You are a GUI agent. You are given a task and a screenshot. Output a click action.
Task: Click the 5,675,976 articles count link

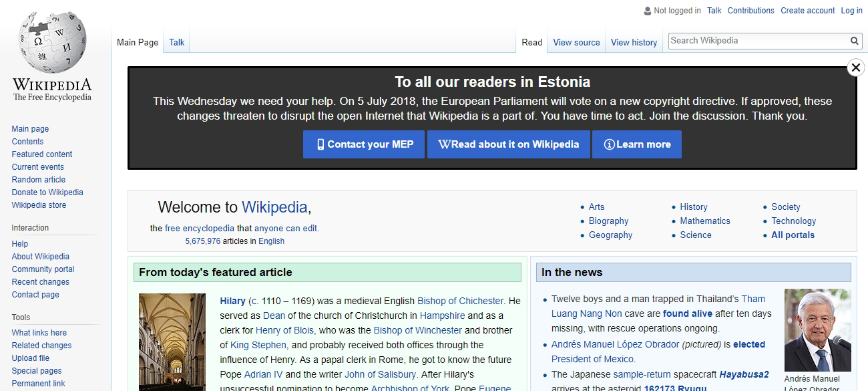tap(203, 242)
